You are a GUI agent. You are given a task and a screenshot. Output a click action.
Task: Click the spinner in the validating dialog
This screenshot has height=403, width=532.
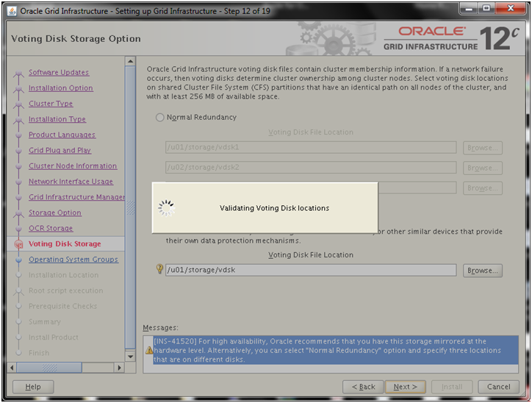(166, 208)
